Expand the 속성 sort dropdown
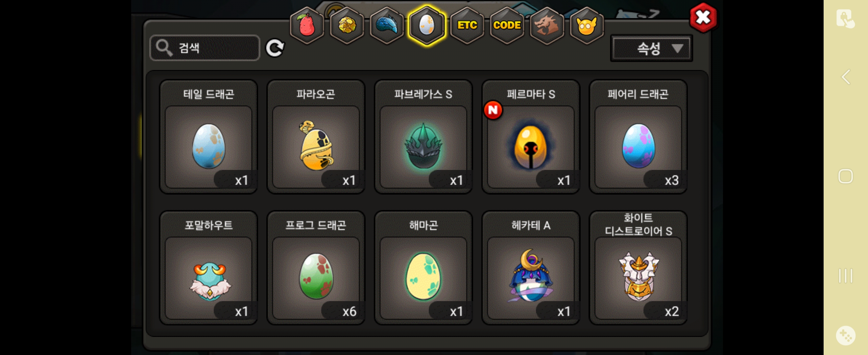868x355 pixels. point(651,49)
